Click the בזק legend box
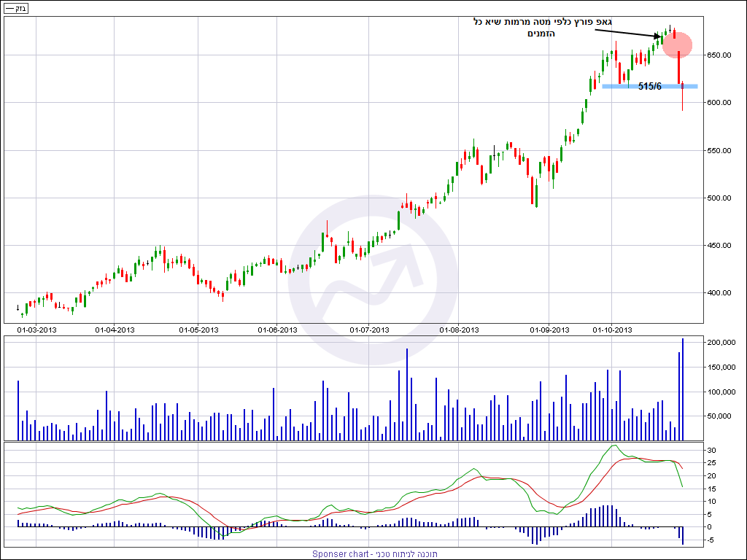The image size is (747, 560). click(15, 9)
